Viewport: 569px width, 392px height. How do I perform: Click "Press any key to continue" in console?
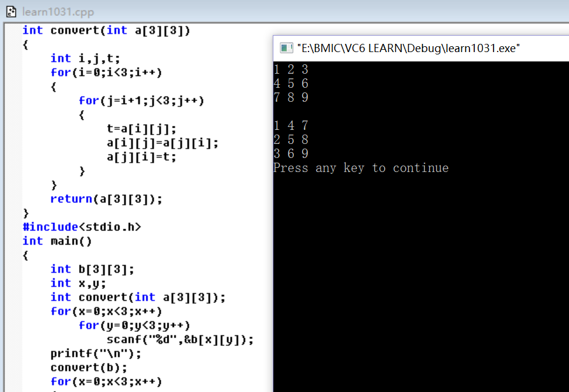click(x=361, y=169)
